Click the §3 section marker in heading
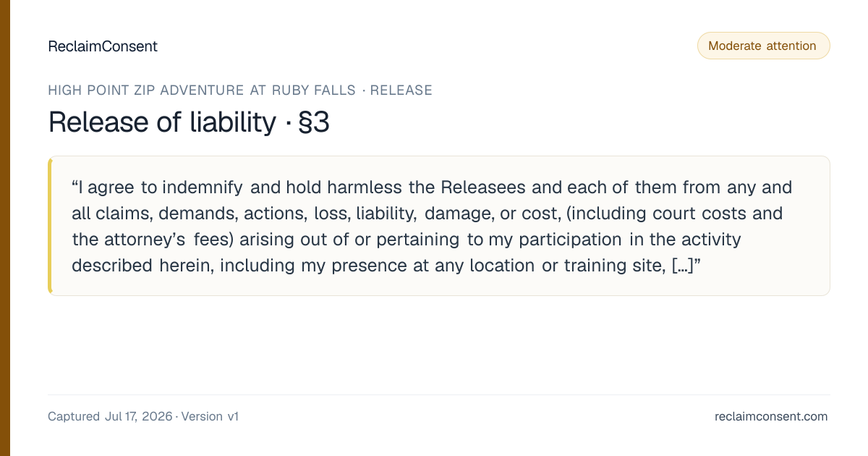868x456 pixels. tap(313, 122)
